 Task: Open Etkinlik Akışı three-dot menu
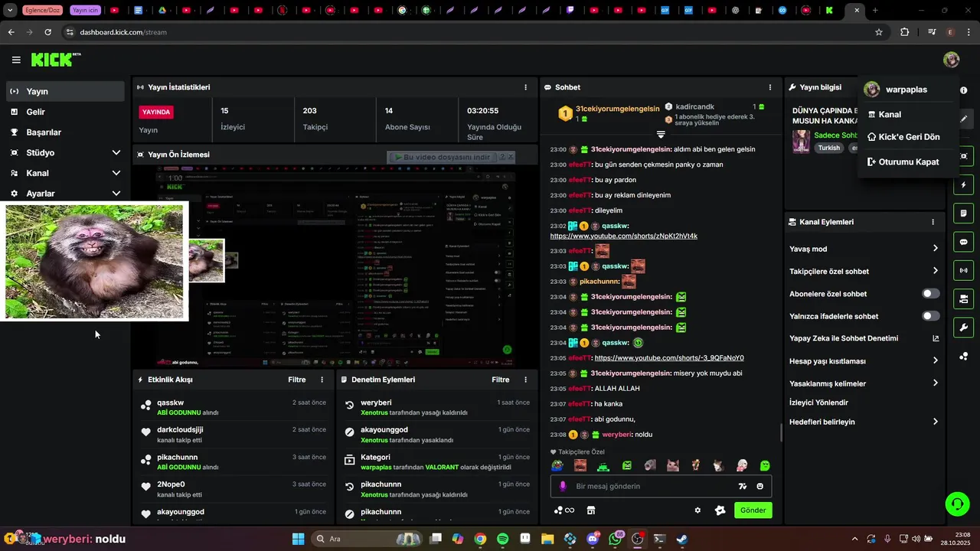click(x=322, y=380)
